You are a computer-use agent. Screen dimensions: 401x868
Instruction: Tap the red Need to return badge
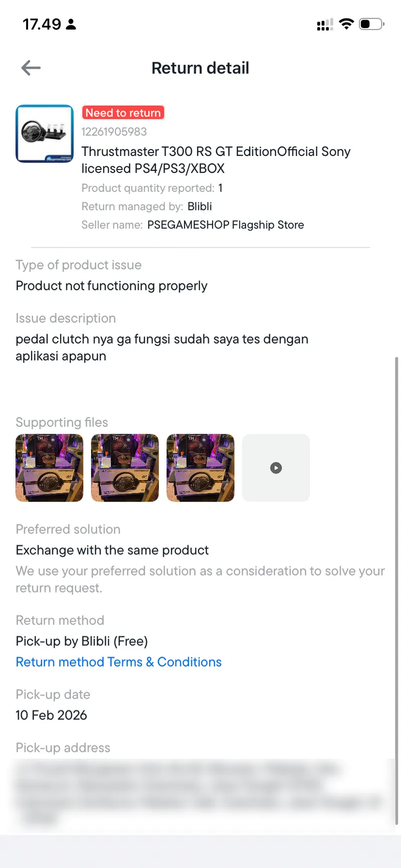pos(123,113)
